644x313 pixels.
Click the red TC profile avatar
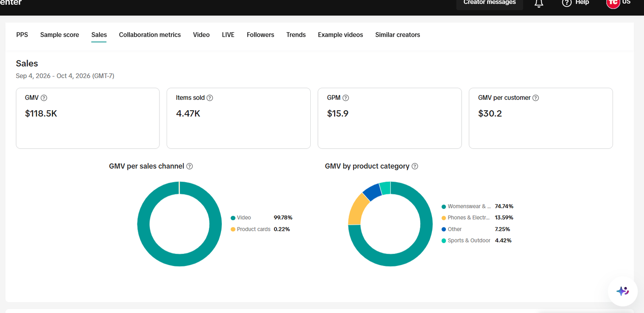613,2
